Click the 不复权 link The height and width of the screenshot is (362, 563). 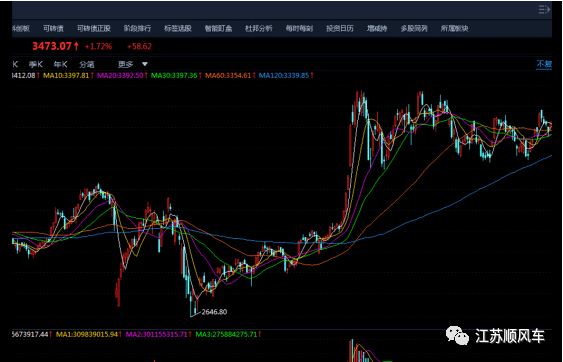[544, 64]
